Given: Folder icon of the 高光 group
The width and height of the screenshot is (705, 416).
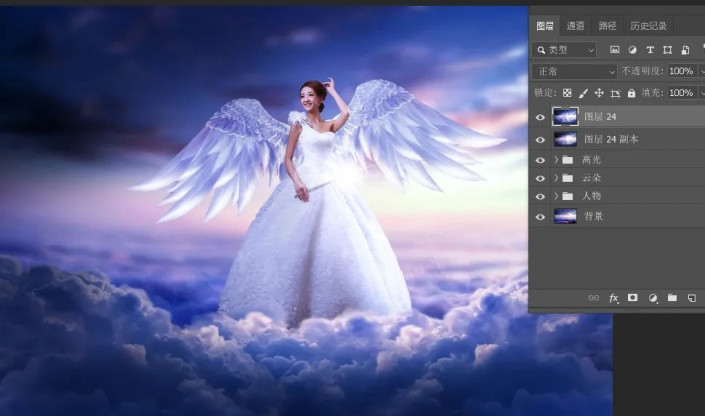Looking at the screenshot, I should click(568, 160).
